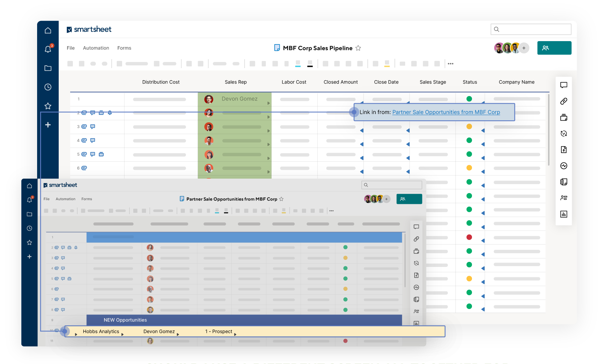Open the File menu
The image size is (614, 364).
71,48
